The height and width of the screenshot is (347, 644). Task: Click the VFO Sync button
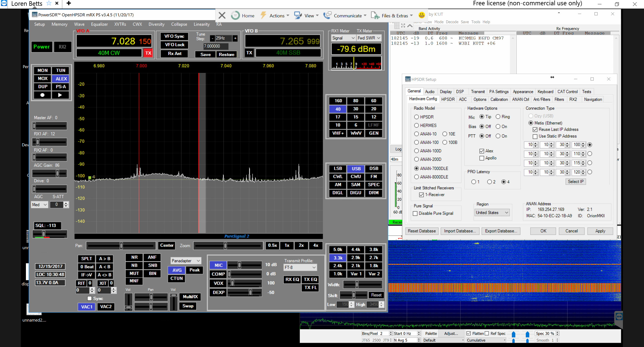(174, 36)
